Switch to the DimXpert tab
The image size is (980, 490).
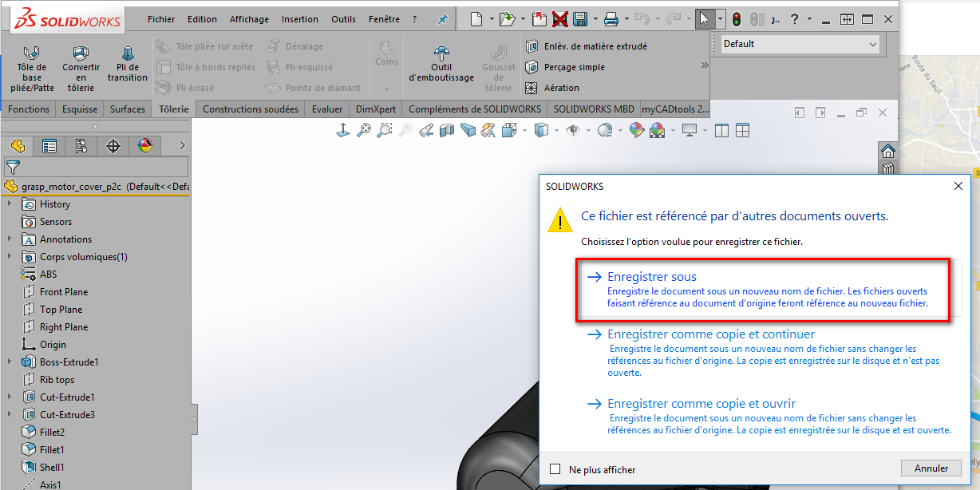tap(376, 109)
